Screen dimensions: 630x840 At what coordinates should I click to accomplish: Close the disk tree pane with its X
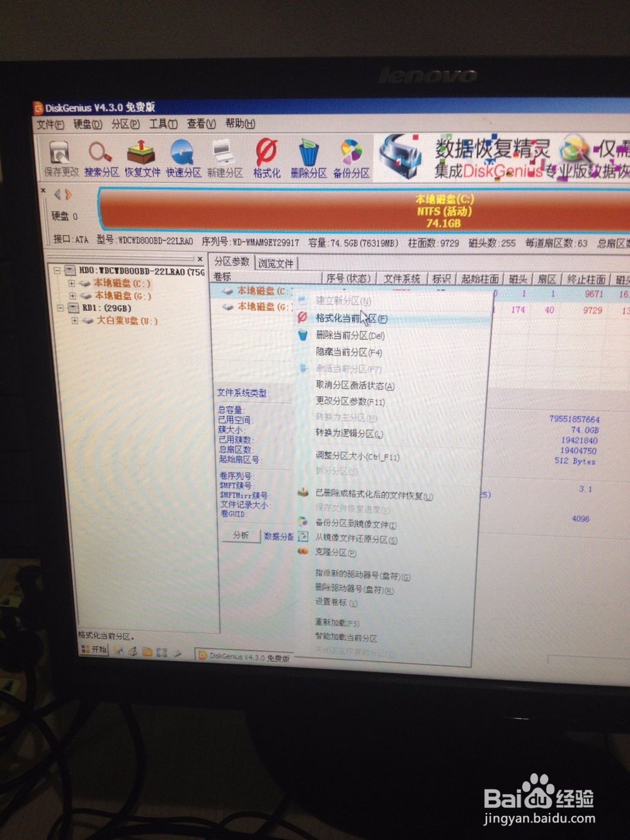(200, 258)
